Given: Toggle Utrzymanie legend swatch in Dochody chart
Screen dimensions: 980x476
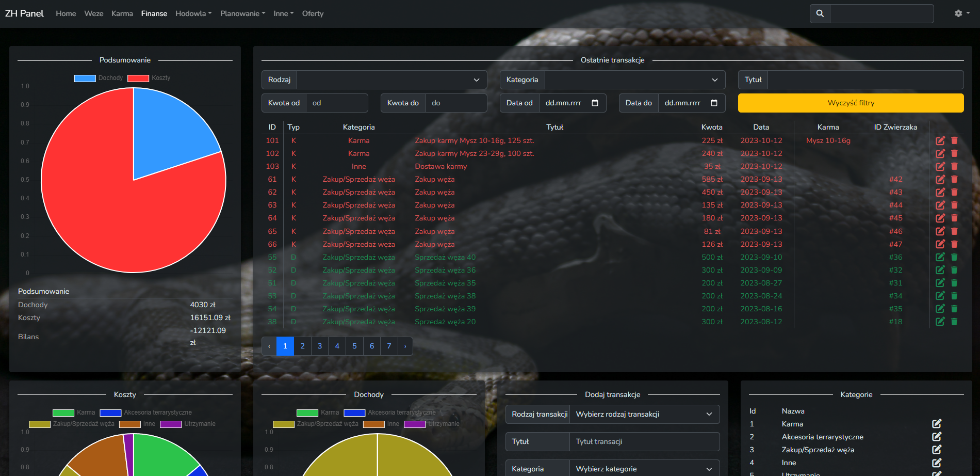Looking at the screenshot, I should point(415,424).
